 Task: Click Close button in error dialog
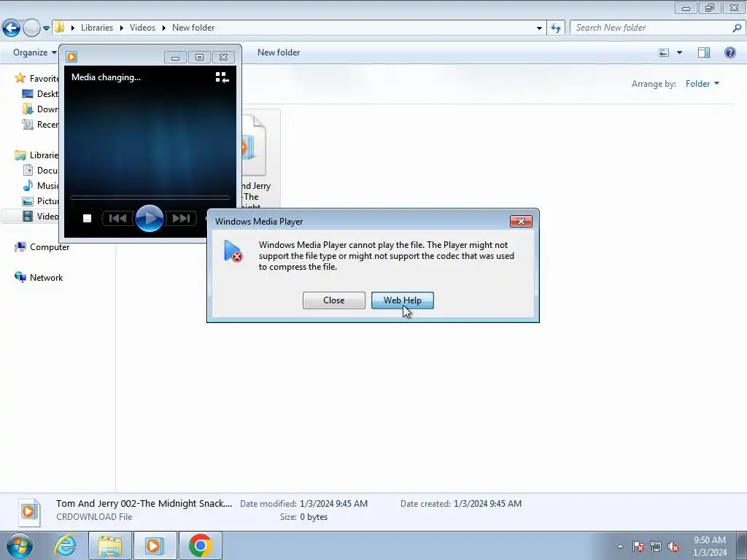coord(333,300)
